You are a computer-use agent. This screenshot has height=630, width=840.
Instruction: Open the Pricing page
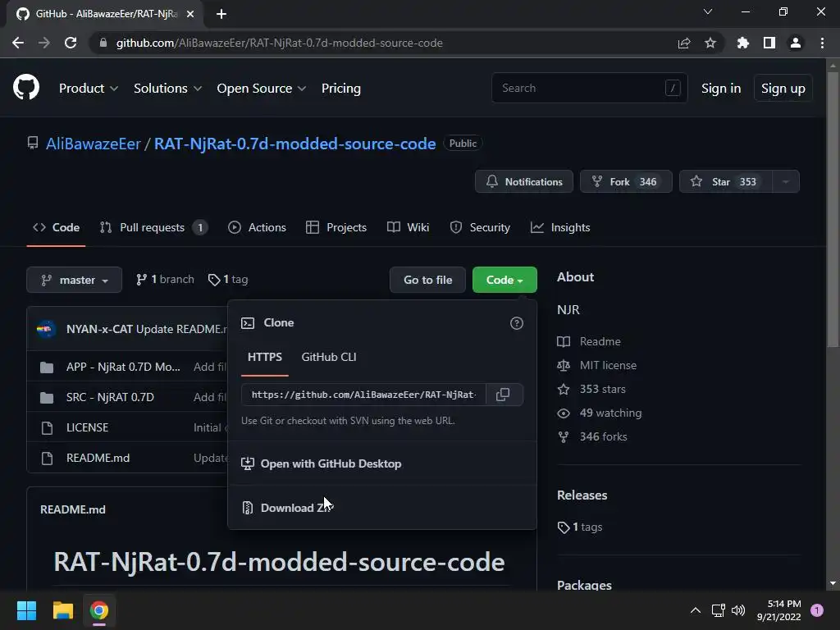click(x=341, y=89)
